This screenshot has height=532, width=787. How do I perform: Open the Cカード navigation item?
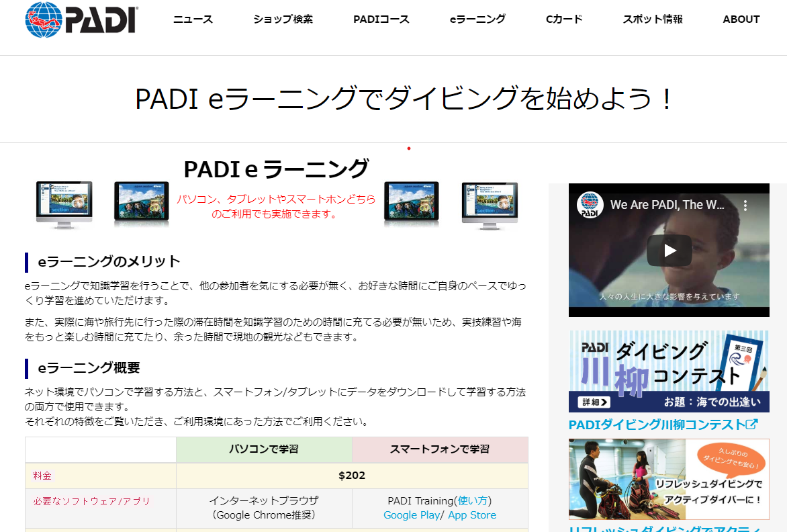[x=564, y=19]
